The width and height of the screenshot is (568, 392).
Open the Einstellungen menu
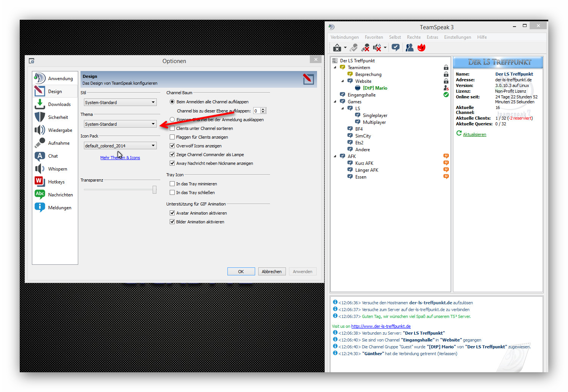457,37
